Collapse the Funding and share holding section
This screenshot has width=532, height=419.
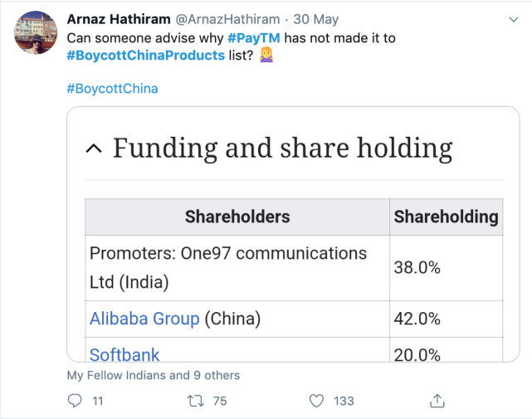click(95, 149)
